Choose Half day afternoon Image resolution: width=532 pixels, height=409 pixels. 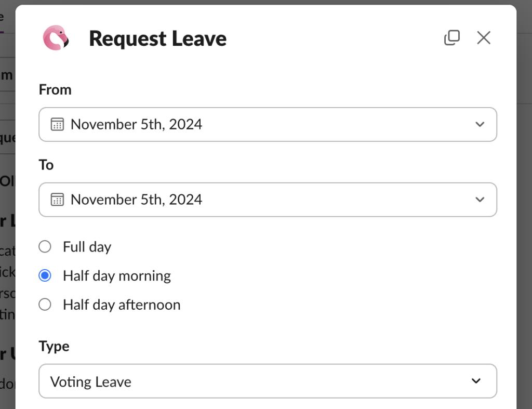(x=45, y=305)
